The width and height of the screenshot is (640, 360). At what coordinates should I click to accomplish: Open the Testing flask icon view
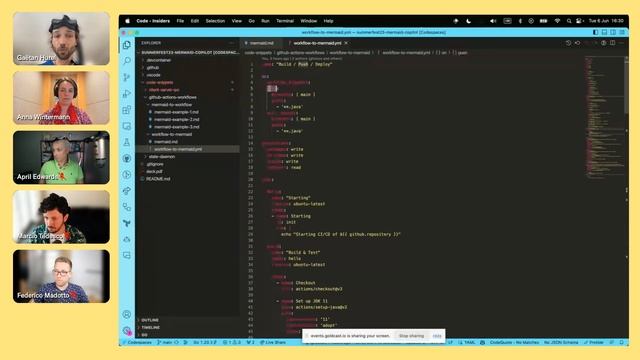point(127,142)
